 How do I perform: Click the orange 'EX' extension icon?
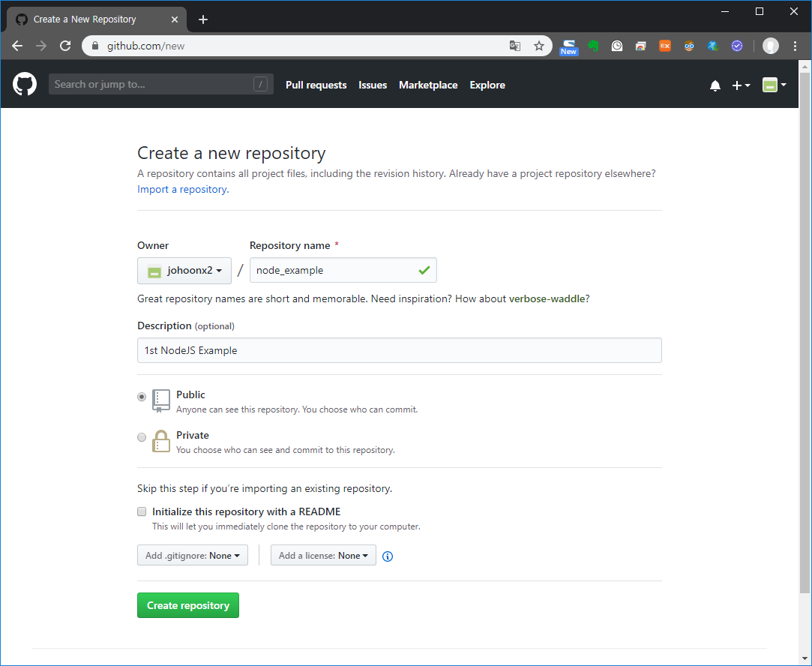[665, 46]
